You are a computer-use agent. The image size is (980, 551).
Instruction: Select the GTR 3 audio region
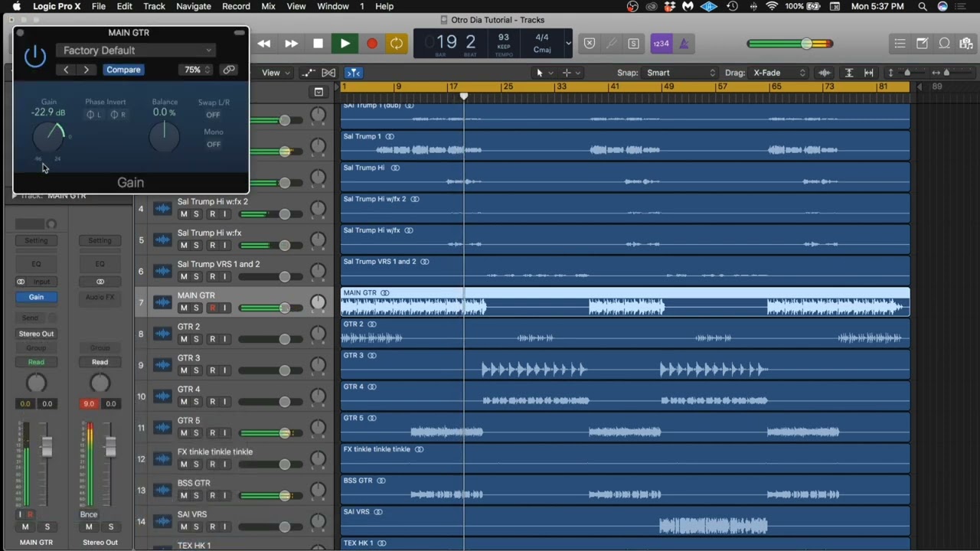pos(625,364)
